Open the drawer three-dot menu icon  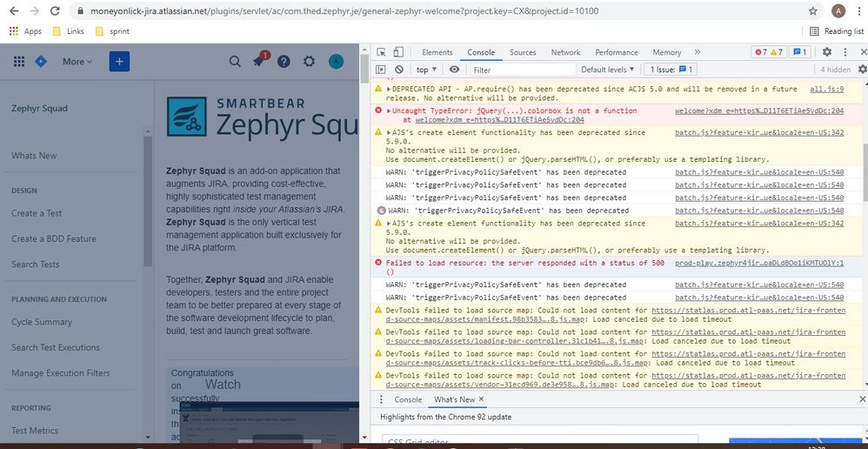click(381, 399)
